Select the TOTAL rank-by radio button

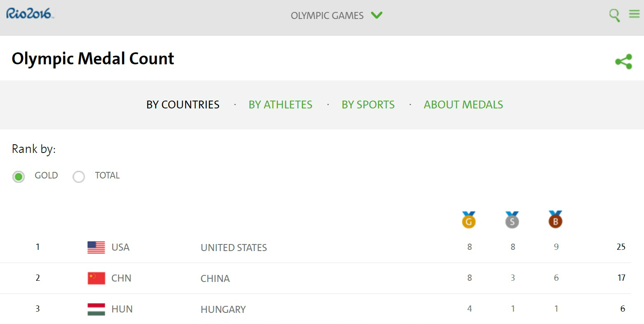(79, 176)
